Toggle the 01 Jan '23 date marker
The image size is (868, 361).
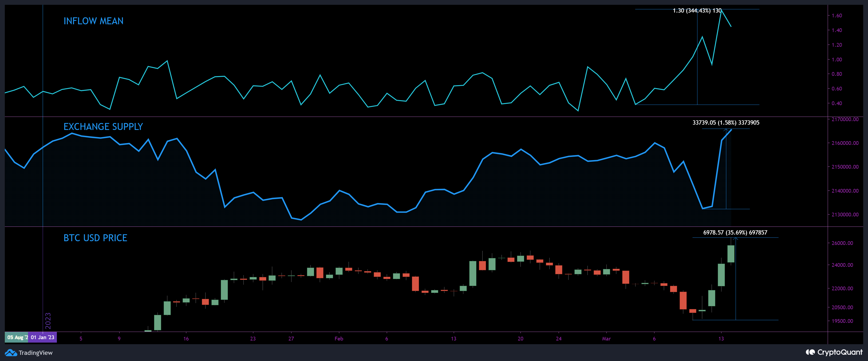point(42,337)
